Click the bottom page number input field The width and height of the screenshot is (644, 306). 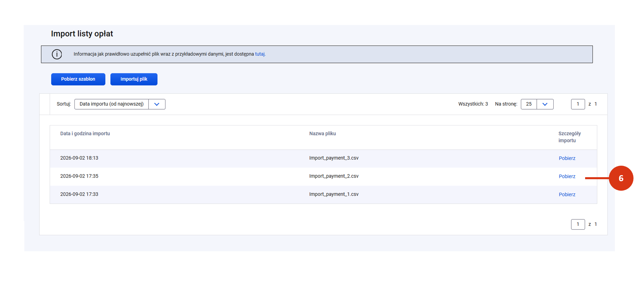pos(578,224)
